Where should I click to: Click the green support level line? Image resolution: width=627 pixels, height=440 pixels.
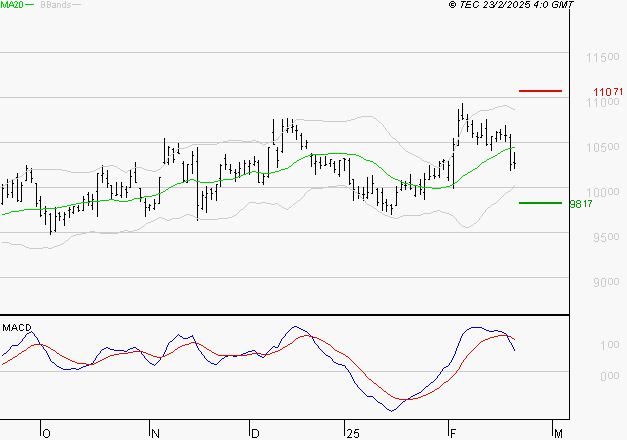click(540, 203)
